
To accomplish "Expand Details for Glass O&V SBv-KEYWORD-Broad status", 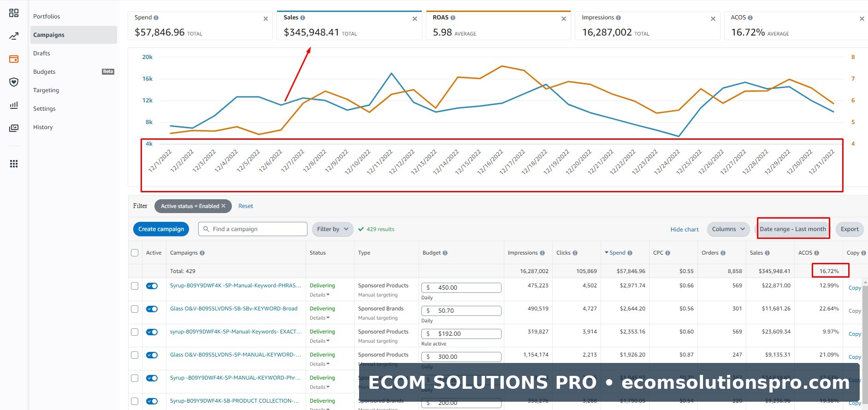I will (x=319, y=318).
